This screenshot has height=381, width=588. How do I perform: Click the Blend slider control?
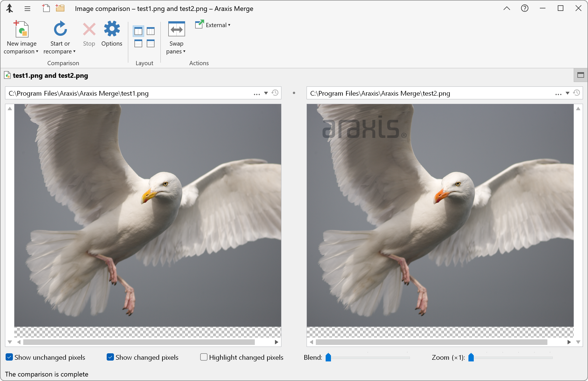pos(329,357)
